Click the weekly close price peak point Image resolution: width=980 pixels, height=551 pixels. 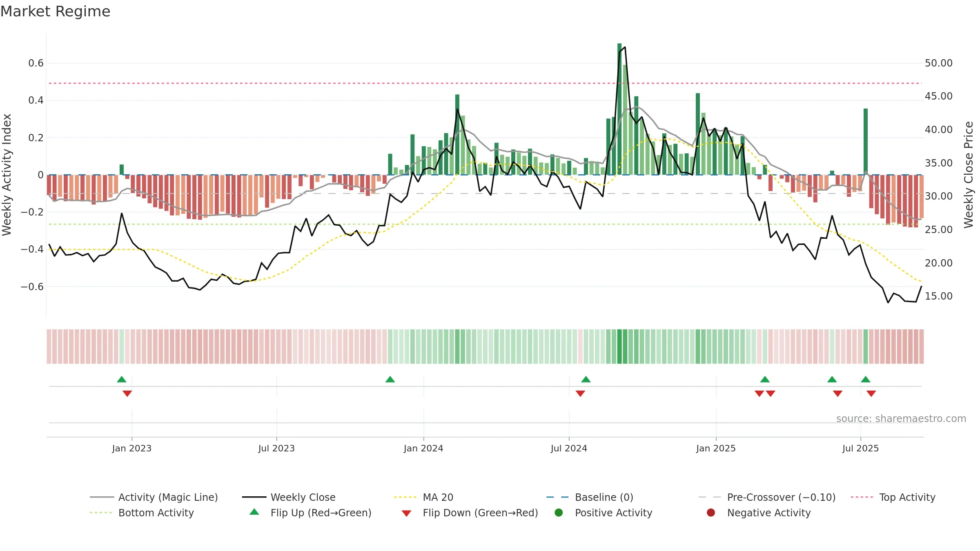click(625, 47)
